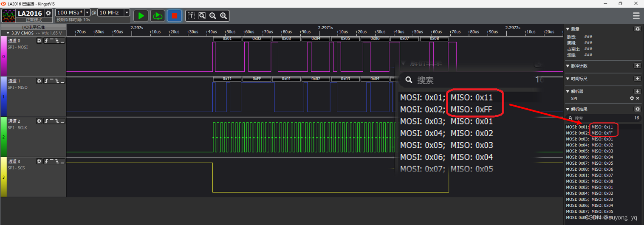The image size is (644, 225).
Task: Start a single capture with the green play button
Action: pos(141,16)
